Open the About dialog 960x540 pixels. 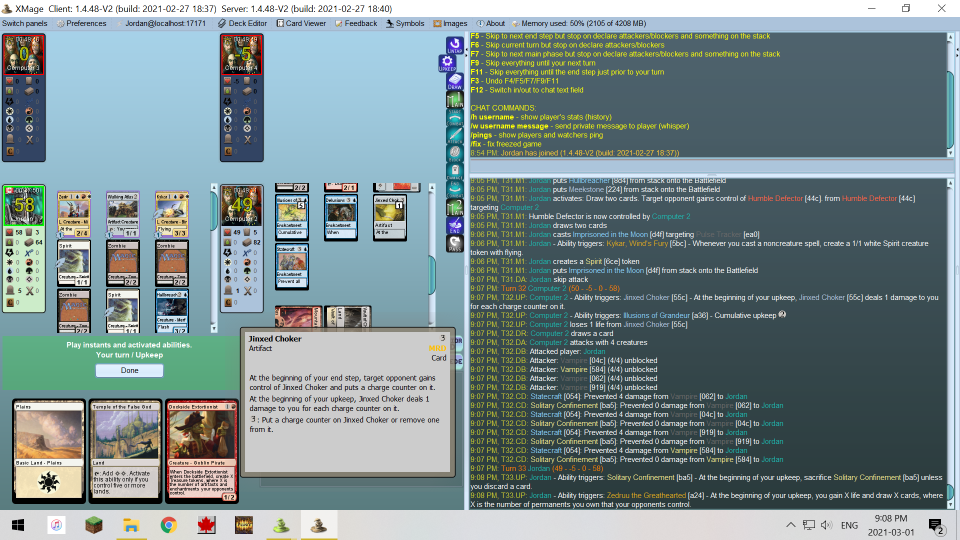(490, 23)
